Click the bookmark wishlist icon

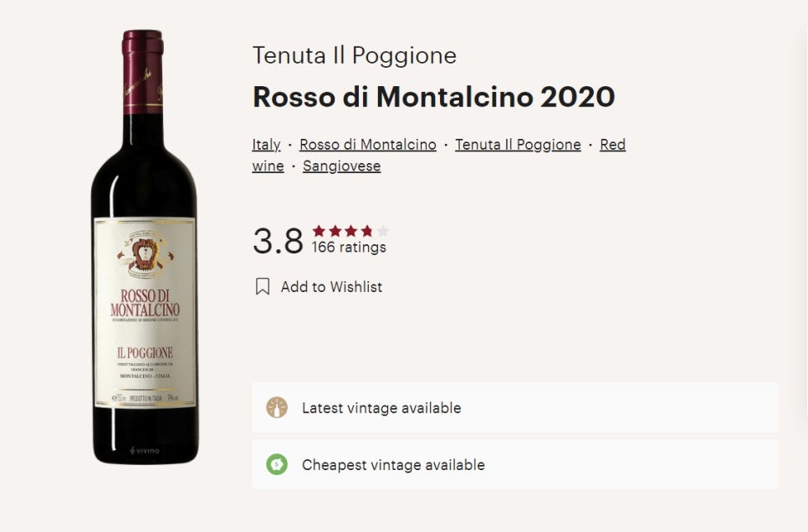coord(263,287)
